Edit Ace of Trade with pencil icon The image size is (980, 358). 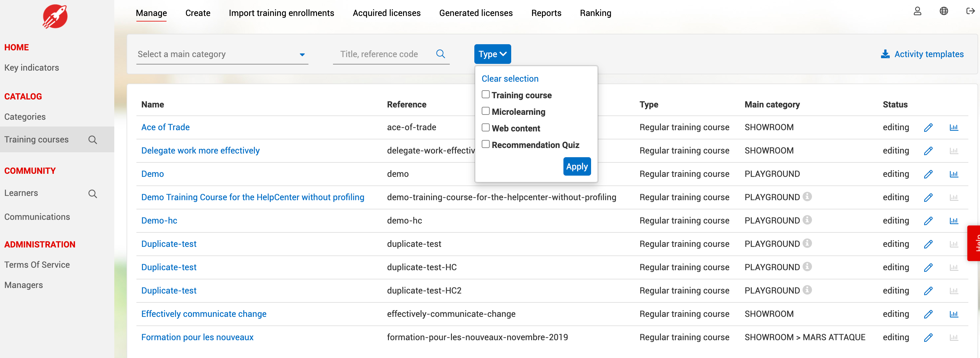(x=928, y=128)
